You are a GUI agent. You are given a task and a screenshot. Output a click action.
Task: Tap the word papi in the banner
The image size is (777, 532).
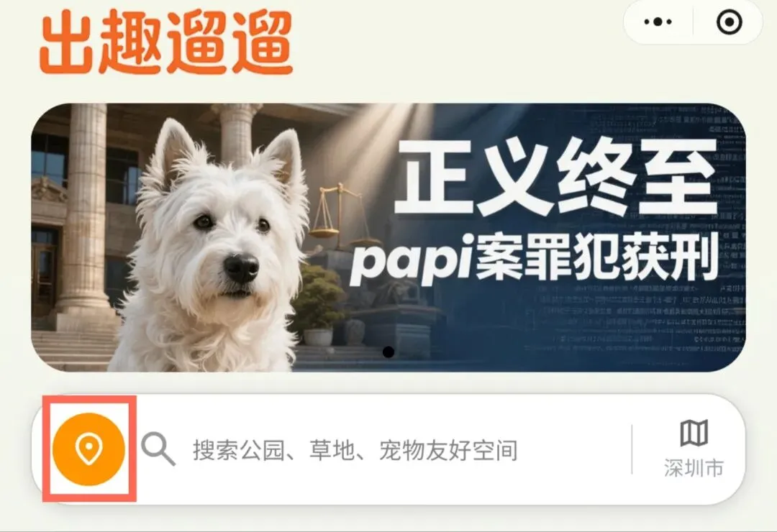point(412,262)
